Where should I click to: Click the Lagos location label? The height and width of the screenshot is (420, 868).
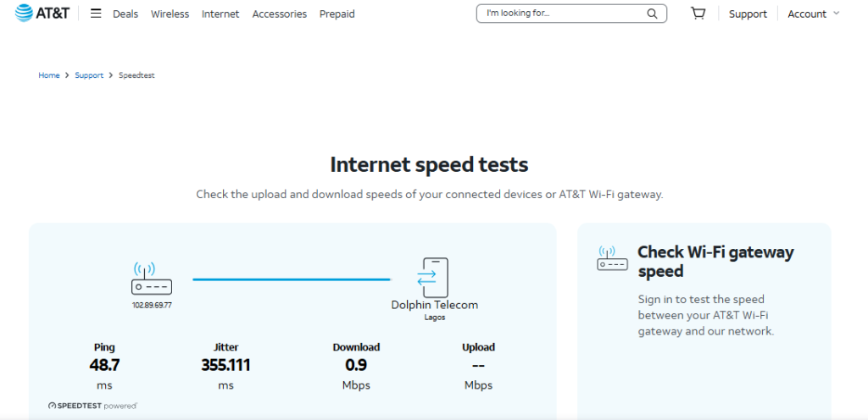point(435,318)
